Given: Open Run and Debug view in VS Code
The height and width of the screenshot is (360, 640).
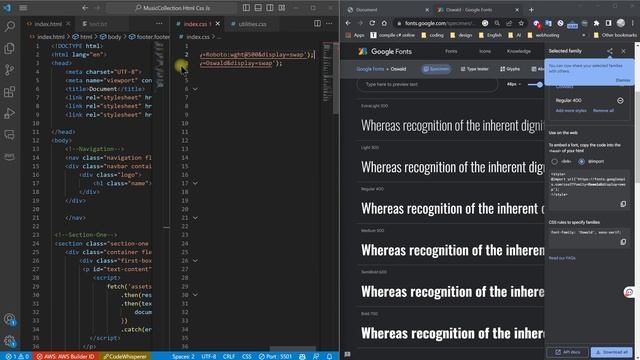Looking at the screenshot, I should 9,113.
